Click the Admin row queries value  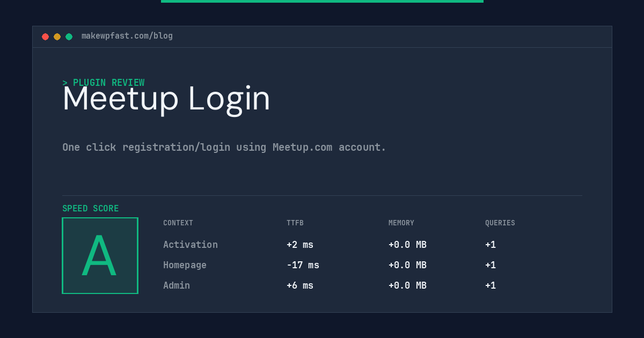pos(491,285)
